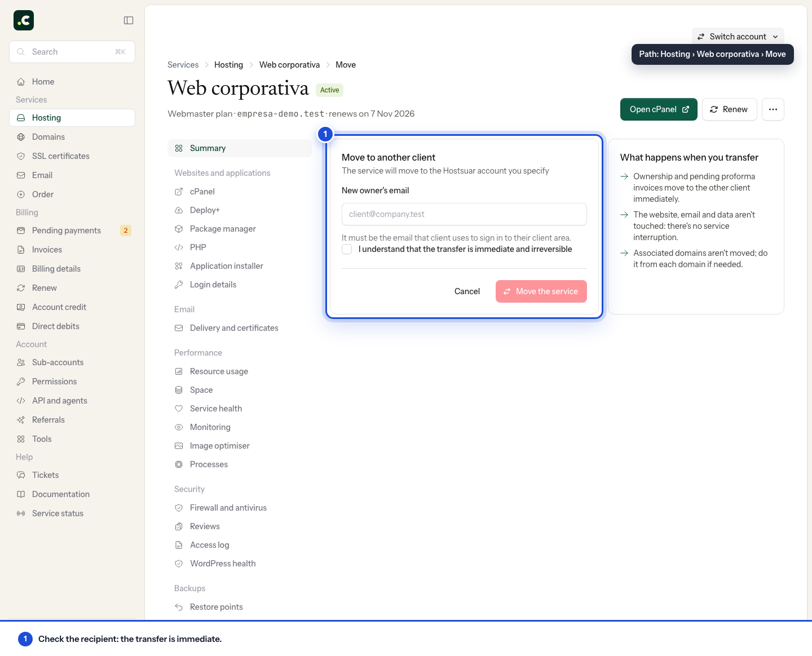Click the API and agents code icon
This screenshot has height=656, width=812.
[21, 401]
